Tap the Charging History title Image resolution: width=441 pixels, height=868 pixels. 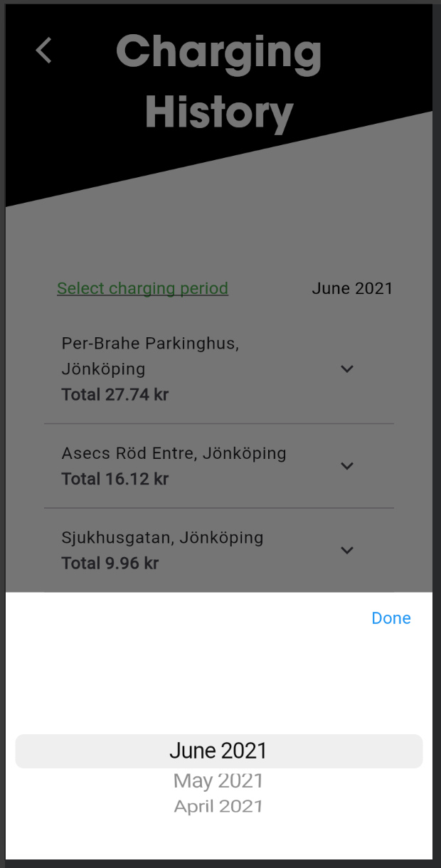[x=219, y=51]
